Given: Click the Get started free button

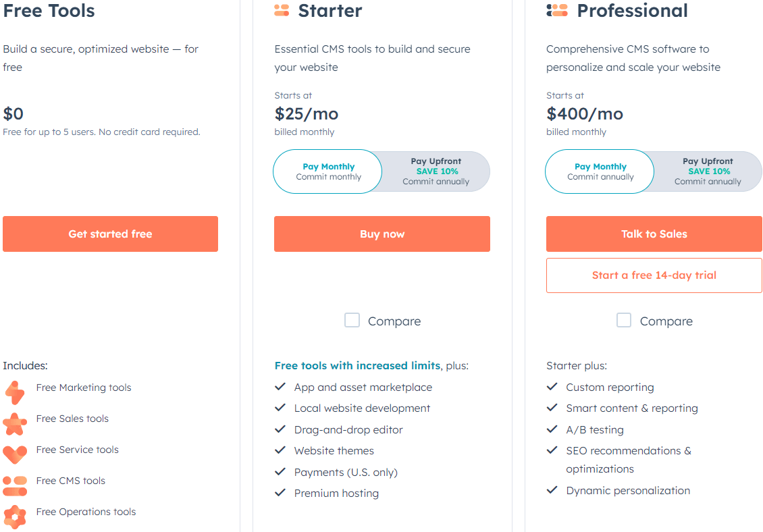Looking at the screenshot, I should click(x=110, y=234).
